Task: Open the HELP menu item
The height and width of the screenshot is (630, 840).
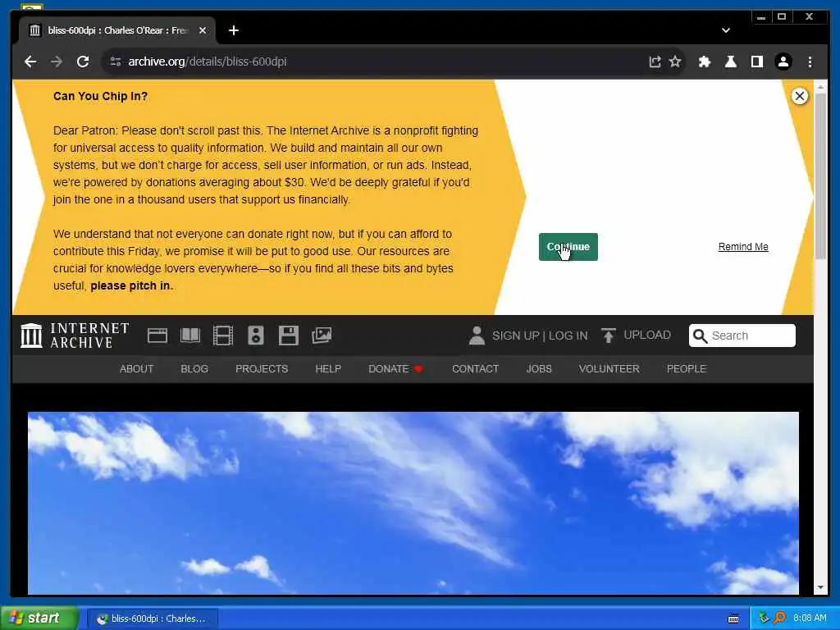Action: (x=328, y=369)
